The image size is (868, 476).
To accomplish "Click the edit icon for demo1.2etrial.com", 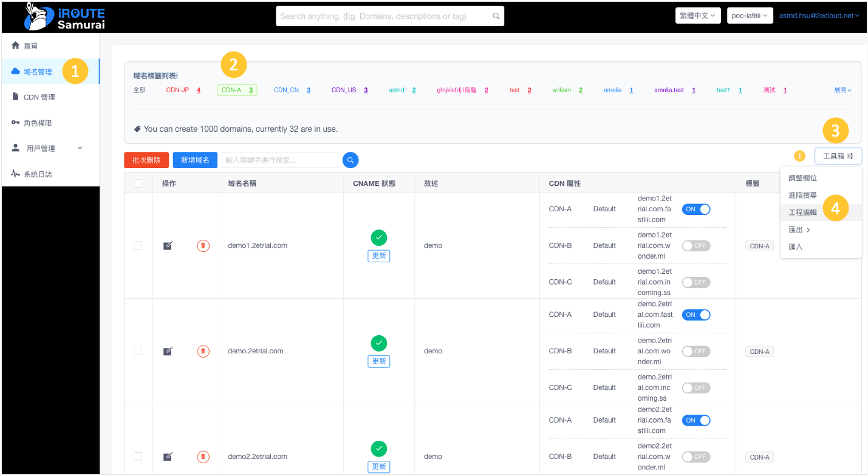I will click(168, 245).
